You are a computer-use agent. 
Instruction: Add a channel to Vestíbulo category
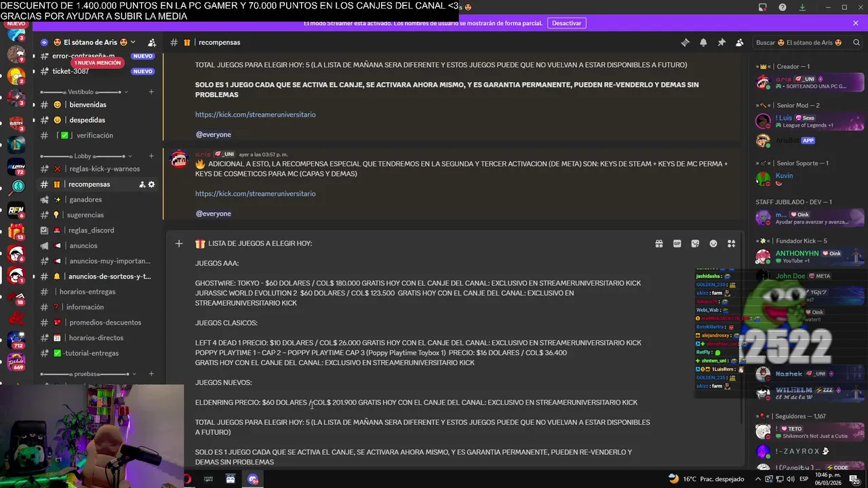[x=151, y=91]
